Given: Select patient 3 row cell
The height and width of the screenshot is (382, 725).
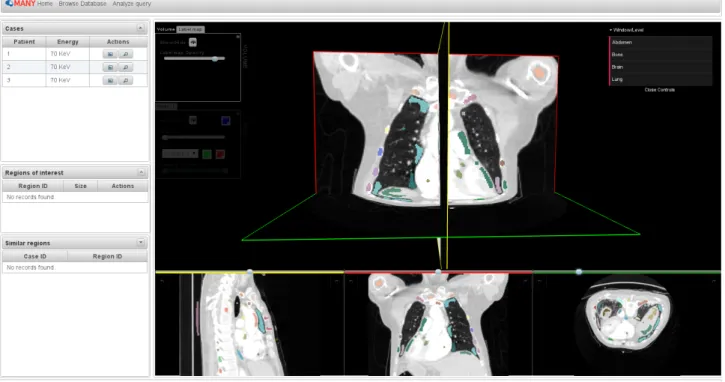Looking at the screenshot, I should click(24, 80).
